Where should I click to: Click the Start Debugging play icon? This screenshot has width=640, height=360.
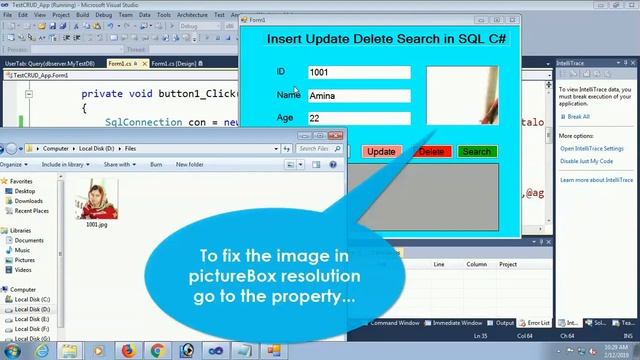click(172, 26)
